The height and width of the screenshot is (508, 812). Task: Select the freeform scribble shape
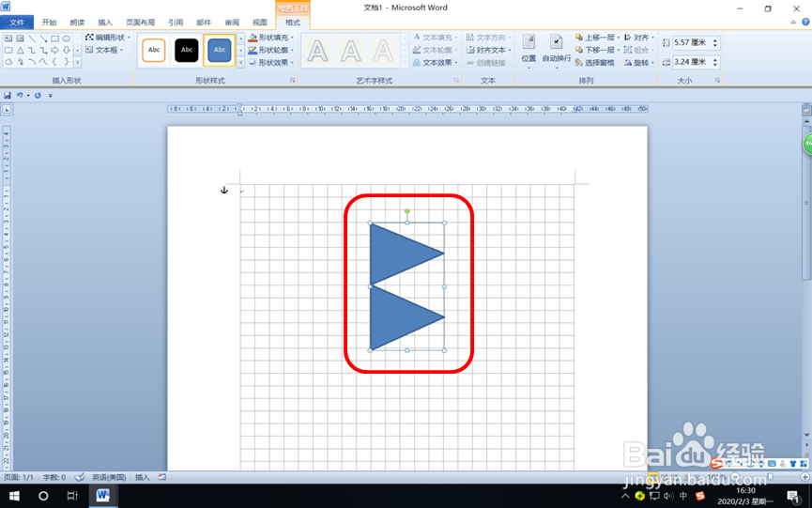21,62
